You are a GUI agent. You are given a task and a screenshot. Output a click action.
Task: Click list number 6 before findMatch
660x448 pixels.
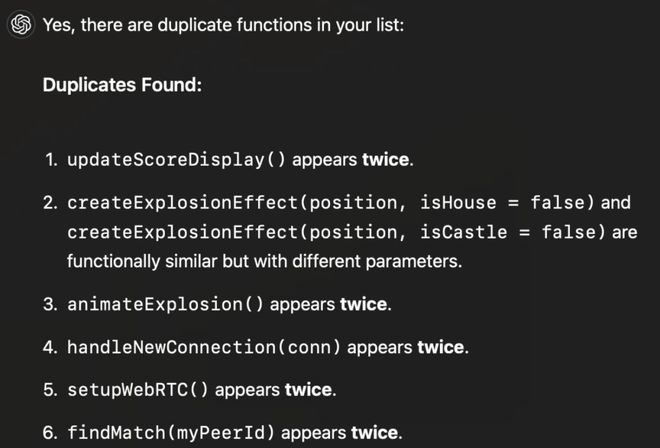50,433
